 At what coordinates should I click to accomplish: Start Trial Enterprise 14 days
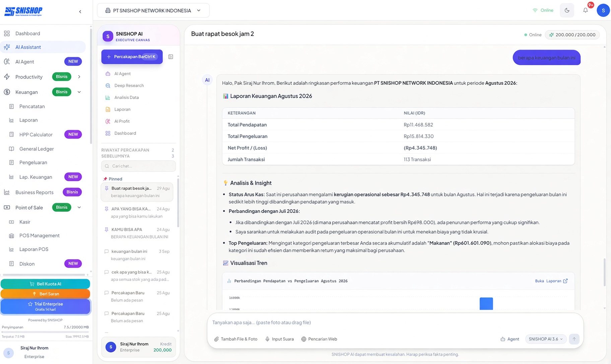point(45,306)
